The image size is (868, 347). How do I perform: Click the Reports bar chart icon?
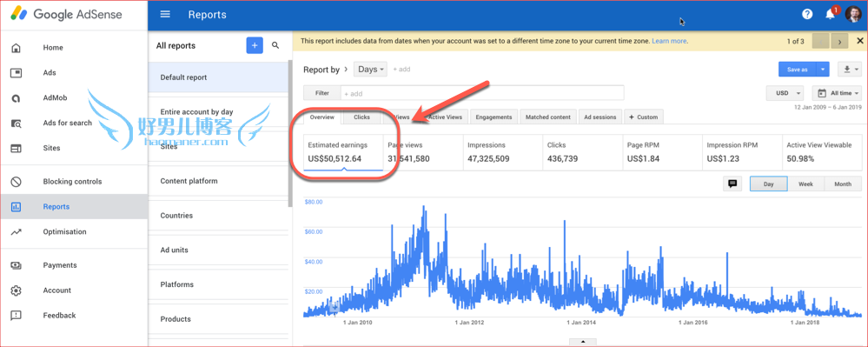pyautogui.click(x=16, y=207)
